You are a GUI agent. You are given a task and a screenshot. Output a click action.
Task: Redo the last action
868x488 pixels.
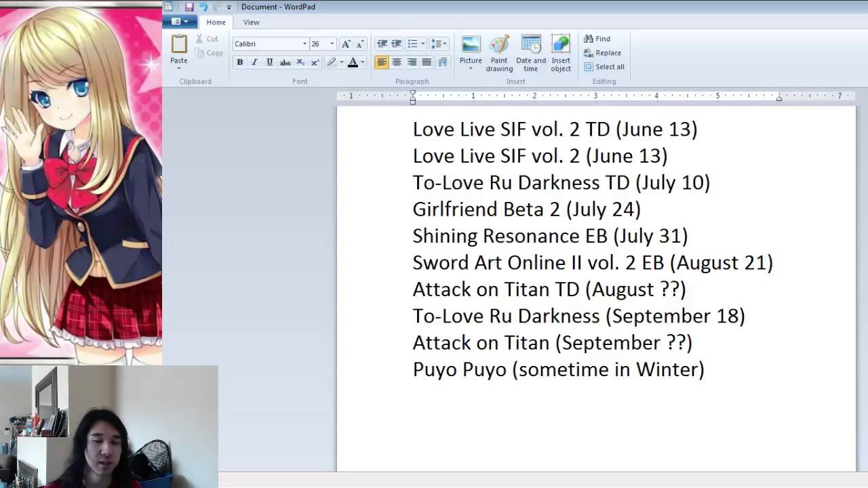click(216, 7)
